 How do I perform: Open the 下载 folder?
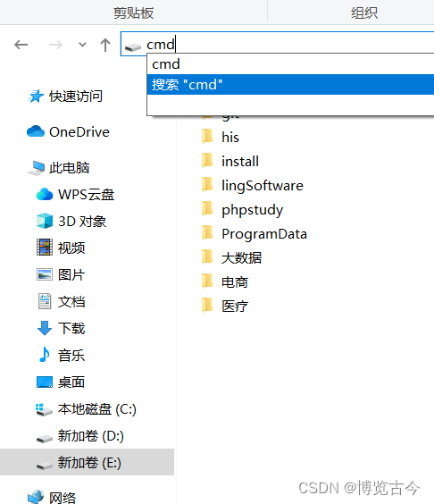pyautogui.click(x=71, y=329)
